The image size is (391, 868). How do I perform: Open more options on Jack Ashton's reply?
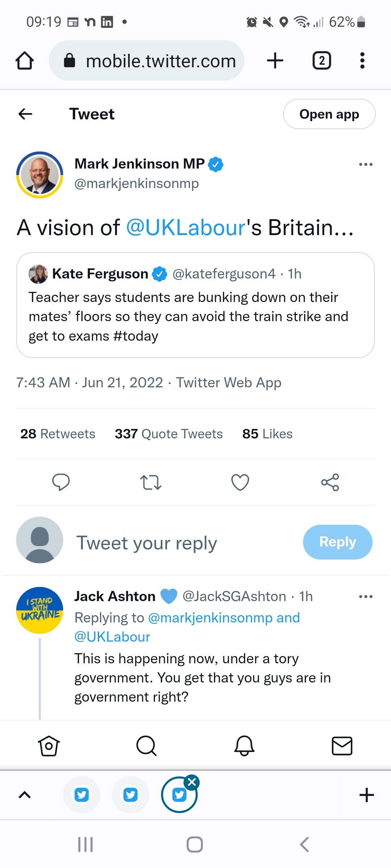click(366, 597)
